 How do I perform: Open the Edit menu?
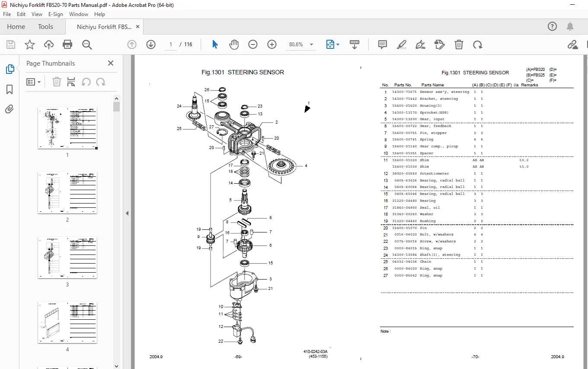21,14
